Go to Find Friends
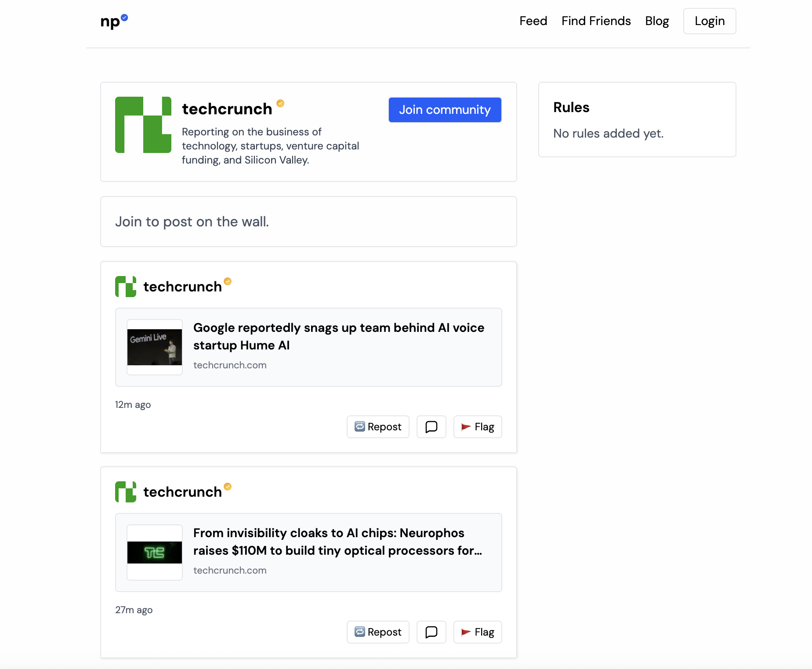This screenshot has height=669, width=812. pyautogui.click(x=596, y=21)
